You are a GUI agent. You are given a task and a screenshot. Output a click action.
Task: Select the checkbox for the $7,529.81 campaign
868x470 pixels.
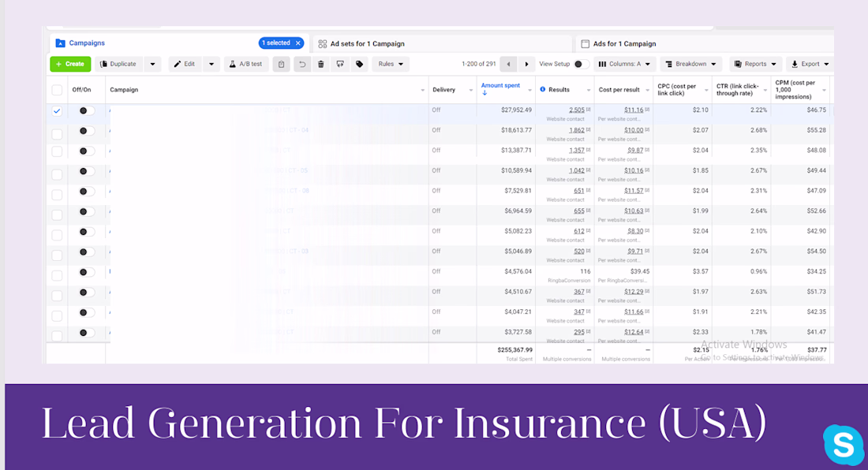57,195
